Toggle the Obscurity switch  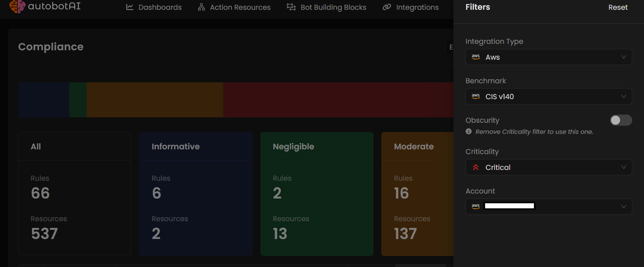click(x=621, y=120)
